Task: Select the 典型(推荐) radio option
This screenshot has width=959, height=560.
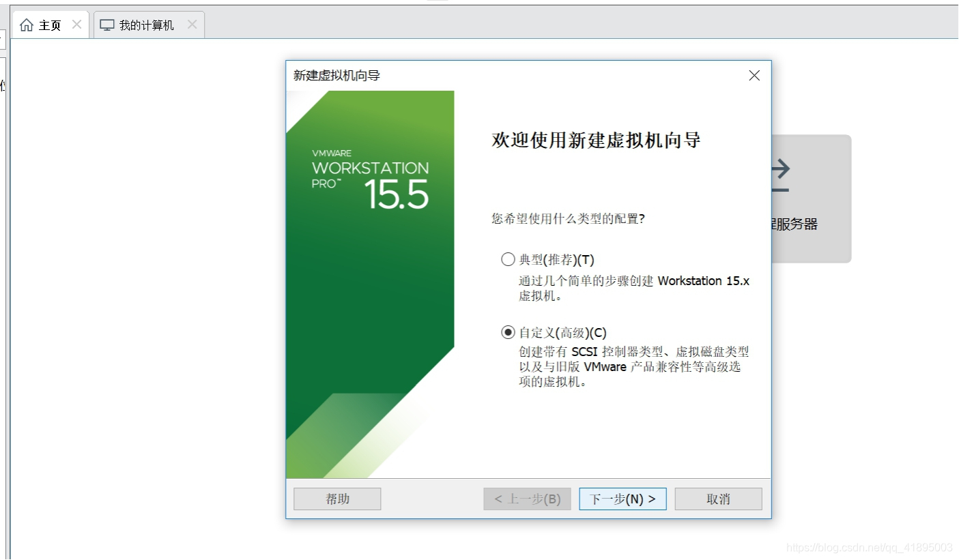Action: (508, 259)
